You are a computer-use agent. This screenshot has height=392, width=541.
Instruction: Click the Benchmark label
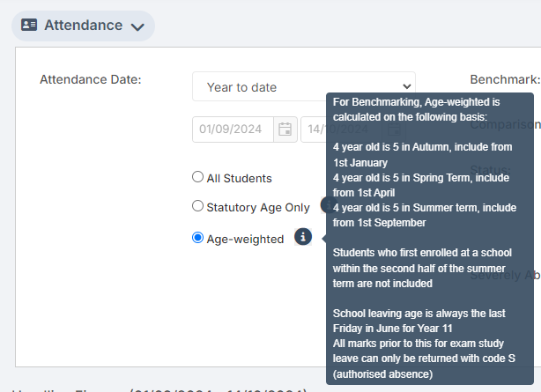505,78
